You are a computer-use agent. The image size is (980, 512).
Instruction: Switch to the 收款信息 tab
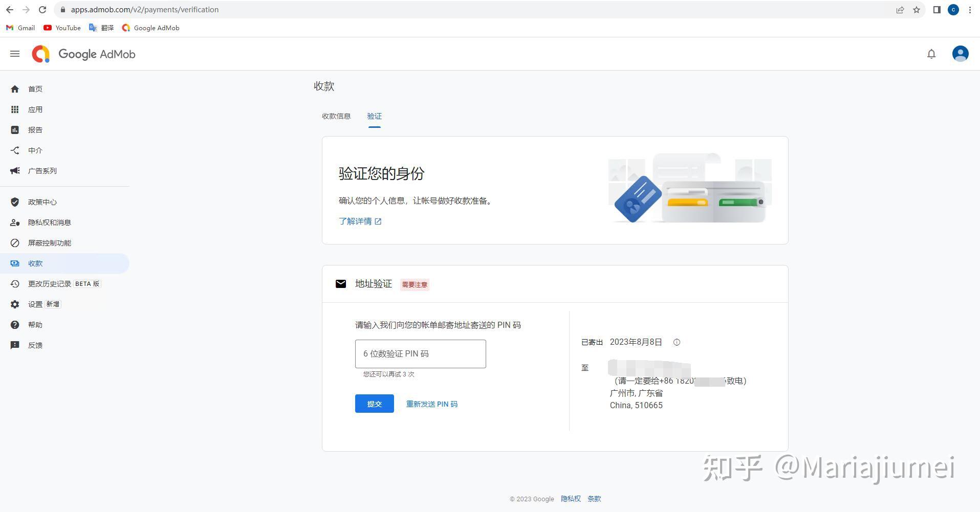point(336,116)
